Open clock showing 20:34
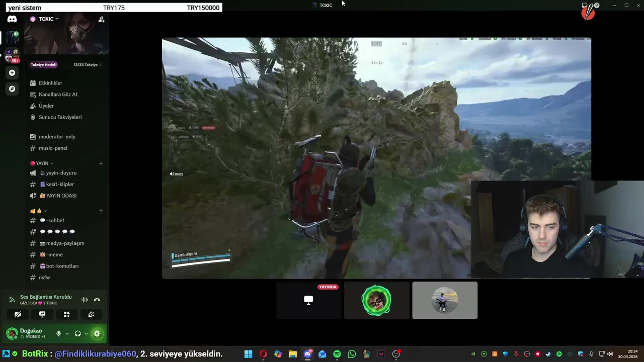 pos(628,354)
